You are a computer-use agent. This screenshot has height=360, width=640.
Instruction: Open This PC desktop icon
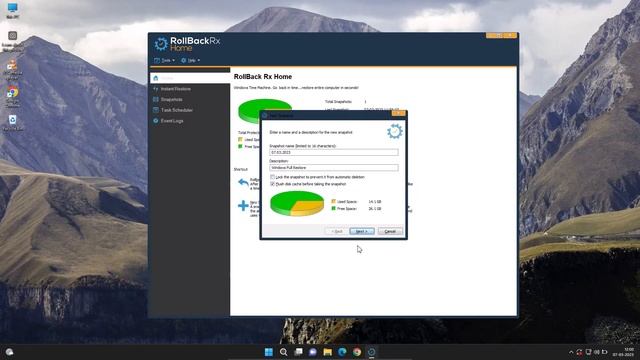coord(13,11)
